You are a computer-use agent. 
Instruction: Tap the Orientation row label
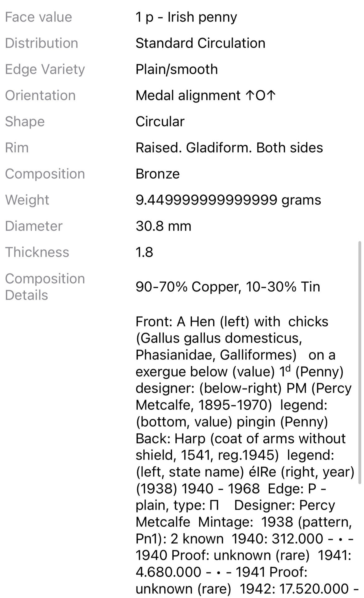click(x=40, y=95)
